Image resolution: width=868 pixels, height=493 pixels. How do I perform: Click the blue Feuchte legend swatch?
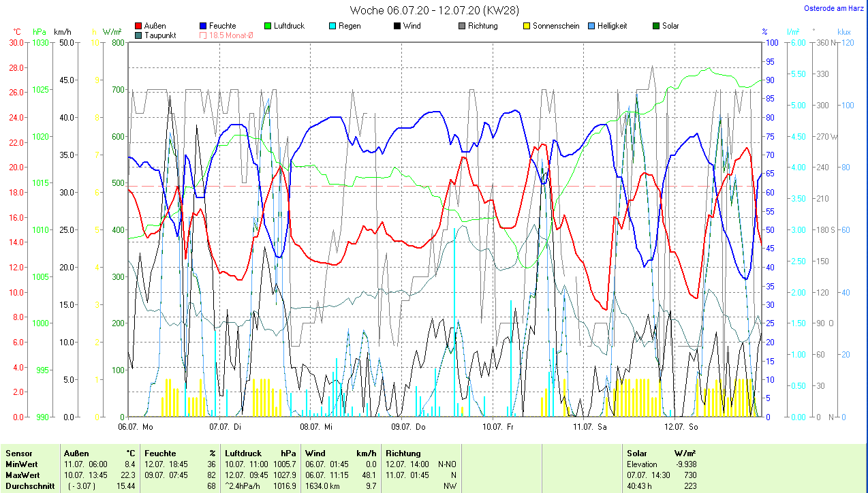[x=204, y=26]
